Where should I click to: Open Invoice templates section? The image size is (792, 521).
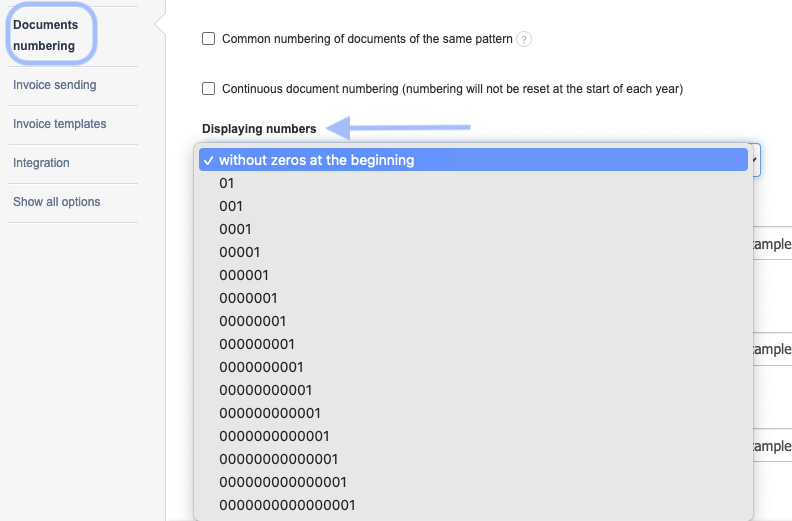click(60, 124)
